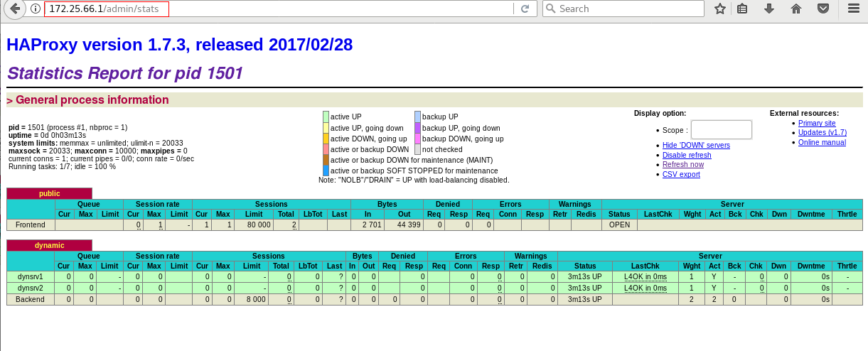Bookmark this page with the star icon
The height and width of the screenshot is (351, 868).
pyautogui.click(x=720, y=9)
